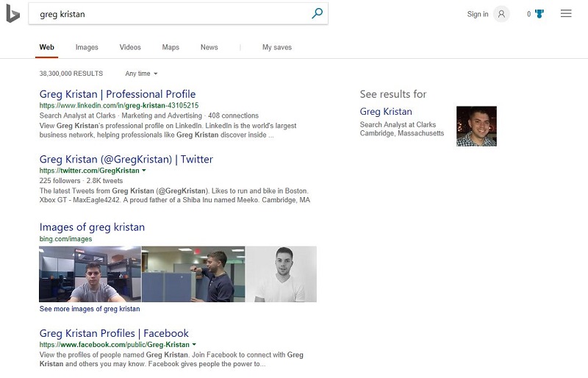The height and width of the screenshot is (378, 588).
Task: Switch to the Maps tab
Action: tap(171, 47)
